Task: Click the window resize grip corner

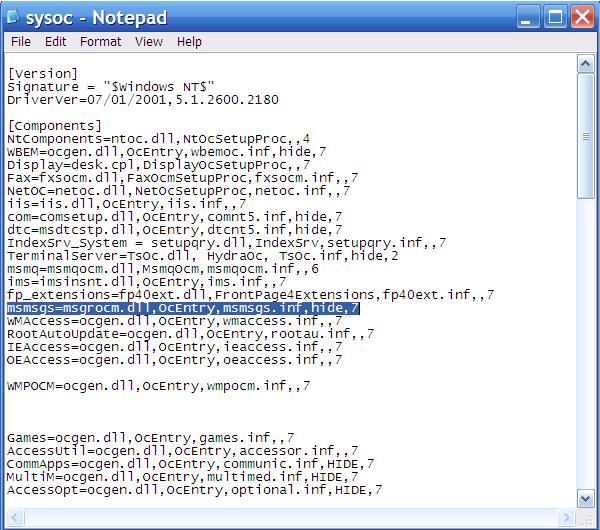Action: (585, 518)
